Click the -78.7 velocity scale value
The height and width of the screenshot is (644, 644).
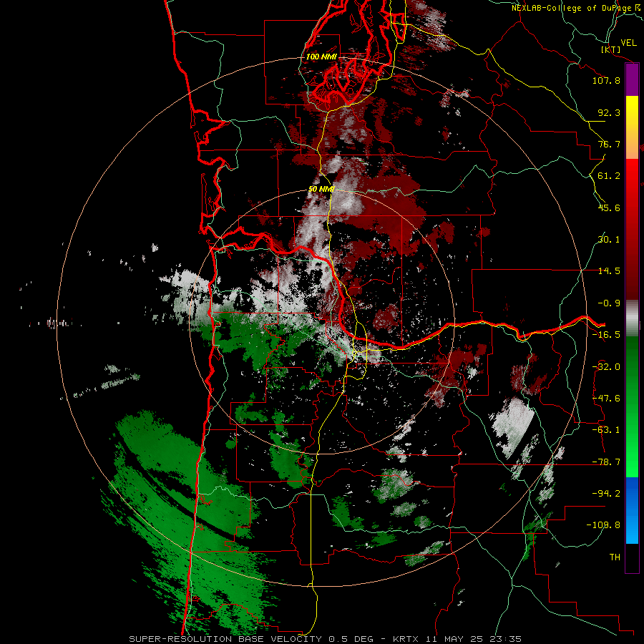tap(606, 462)
